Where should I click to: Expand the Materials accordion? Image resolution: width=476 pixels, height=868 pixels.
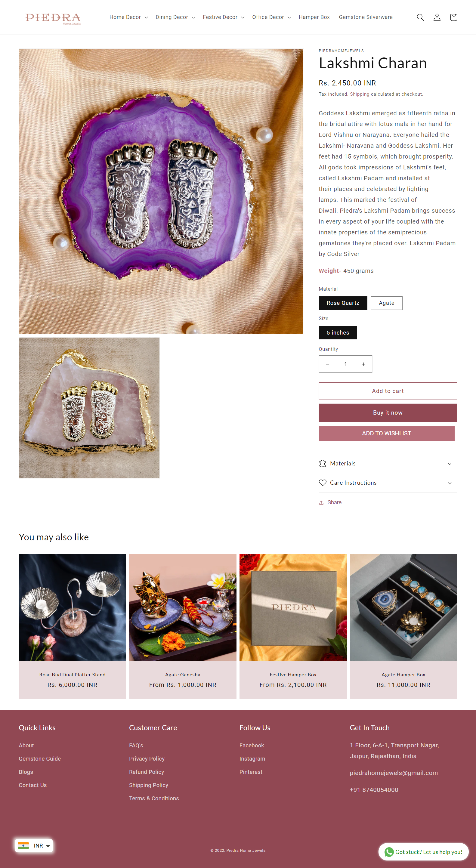[x=388, y=463]
